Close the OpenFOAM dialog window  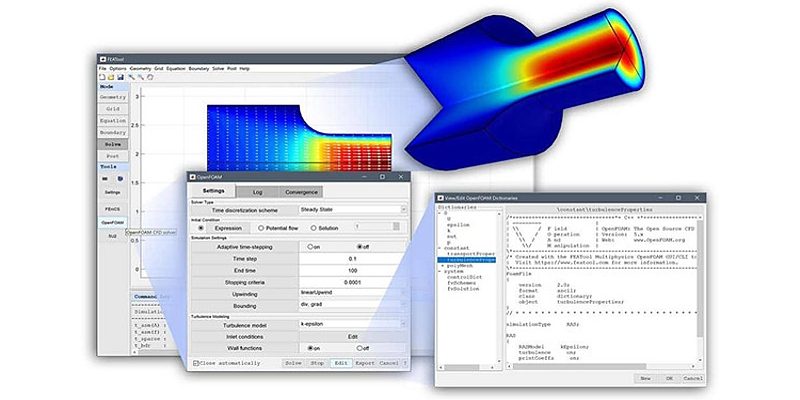pos(401,177)
